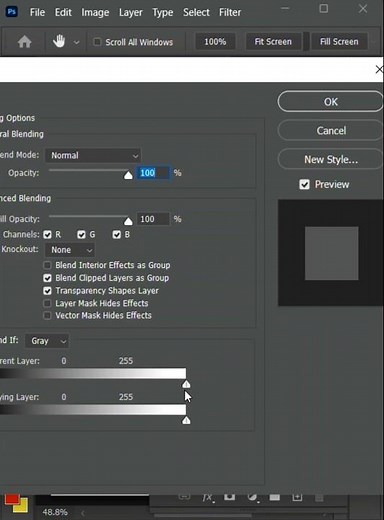Open the Knockout None dropdown

point(70,250)
